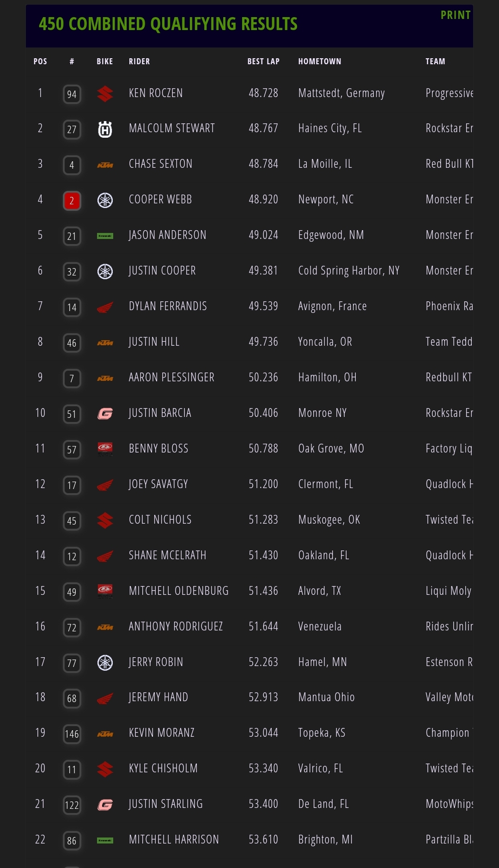Select rider name Justin Cooper
The width and height of the screenshot is (499, 868).
(x=162, y=271)
